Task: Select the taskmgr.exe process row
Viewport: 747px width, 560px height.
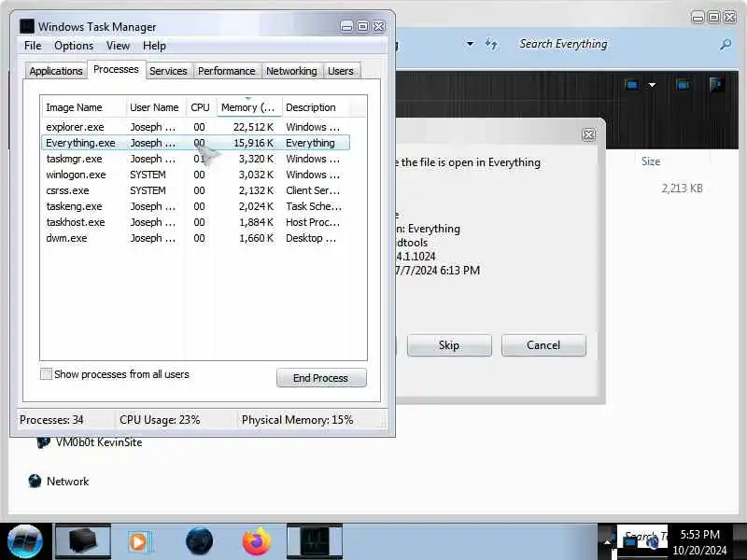Action: tap(195, 159)
